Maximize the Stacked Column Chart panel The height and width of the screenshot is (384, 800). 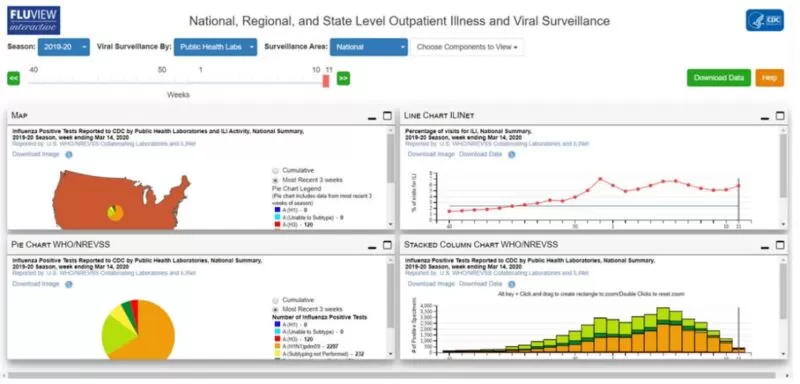point(780,245)
